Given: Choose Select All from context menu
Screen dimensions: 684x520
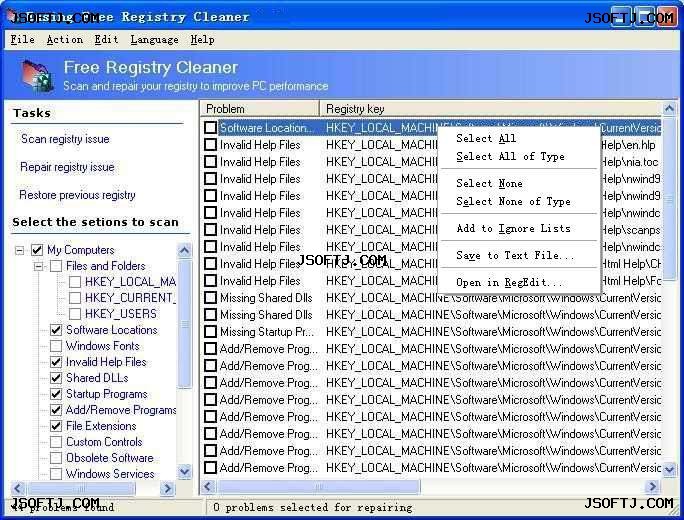Looking at the screenshot, I should pyautogui.click(x=486, y=138).
